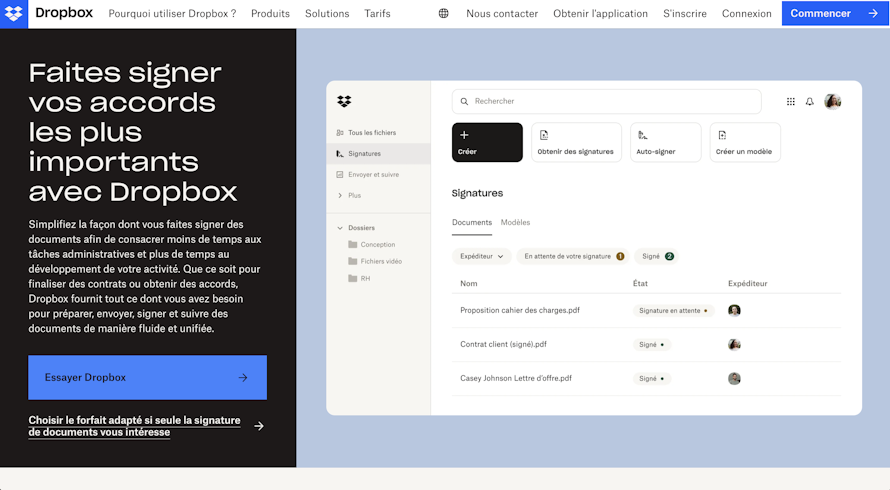Open the language globe icon
The height and width of the screenshot is (490, 890).
[x=443, y=13]
